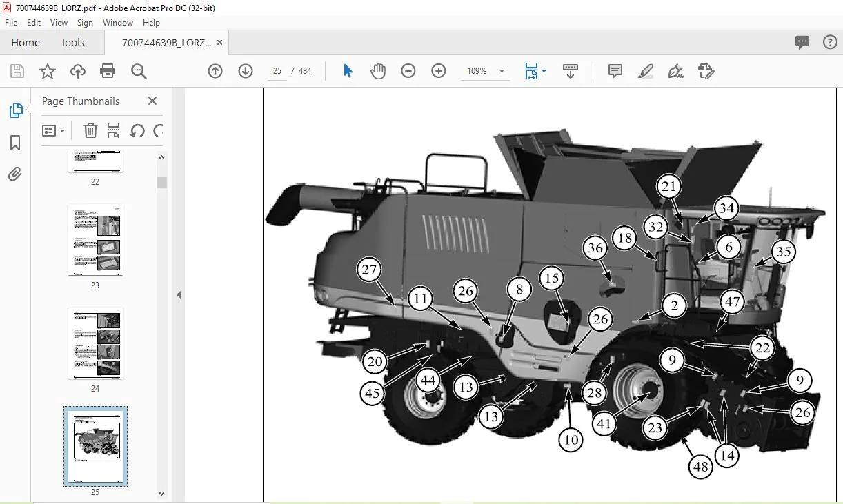Image resolution: width=843 pixels, height=504 pixels.
Task: Switch to the Home tab
Action: pos(26,42)
